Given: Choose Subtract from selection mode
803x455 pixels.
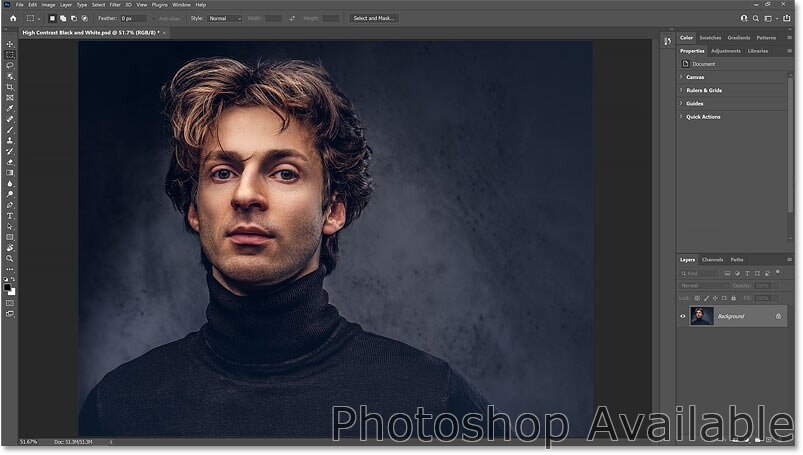Looking at the screenshot, I should point(74,18).
